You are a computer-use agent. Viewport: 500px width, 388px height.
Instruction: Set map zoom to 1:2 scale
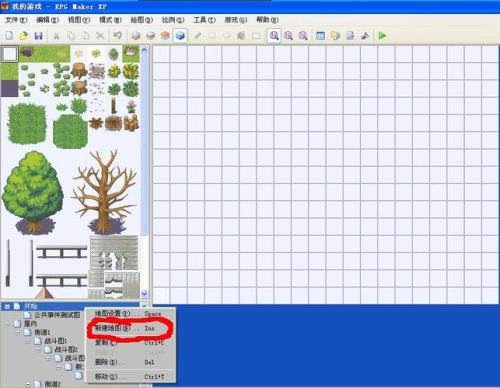coord(289,35)
